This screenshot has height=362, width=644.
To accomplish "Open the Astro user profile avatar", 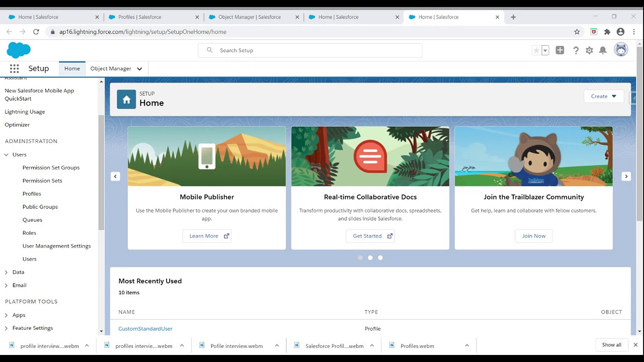I will pos(621,50).
